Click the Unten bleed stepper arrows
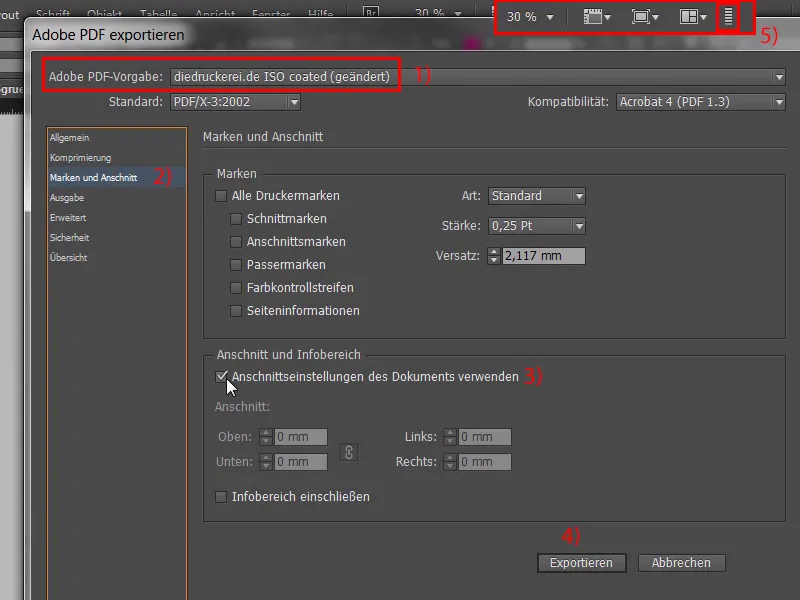The width and height of the screenshot is (800, 600). point(266,462)
